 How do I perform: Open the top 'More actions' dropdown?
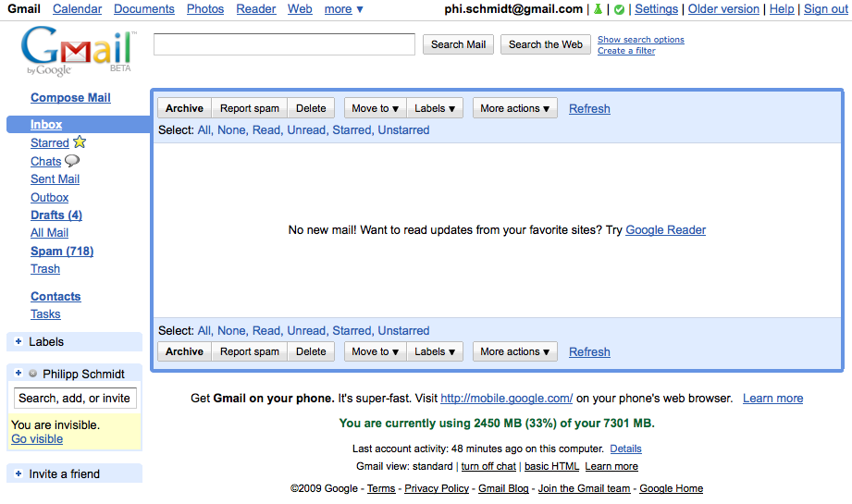(514, 108)
